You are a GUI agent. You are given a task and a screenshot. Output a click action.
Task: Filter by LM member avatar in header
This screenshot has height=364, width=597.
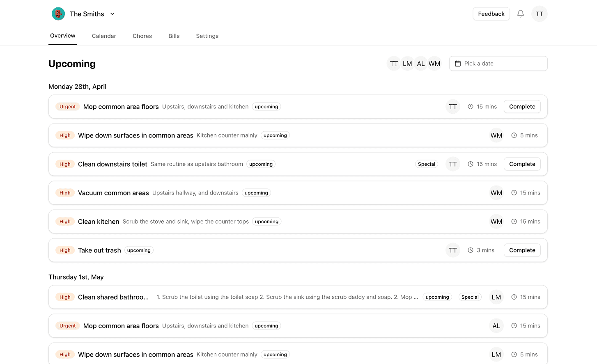(407, 64)
